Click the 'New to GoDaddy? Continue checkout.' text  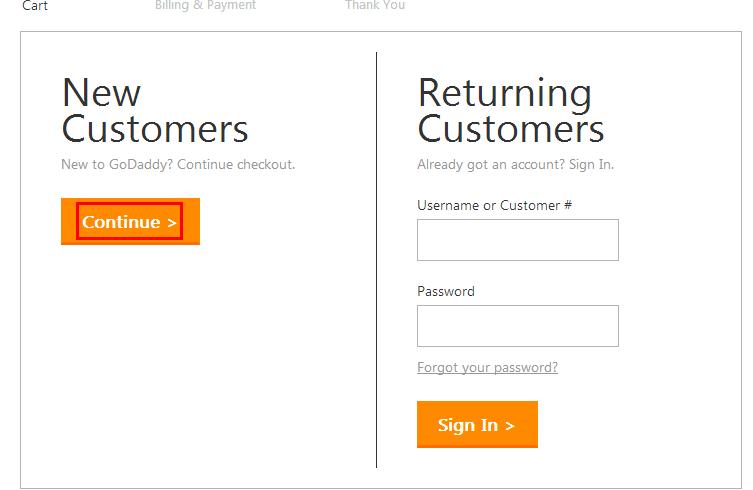pyautogui.click(x=178, y=164)
